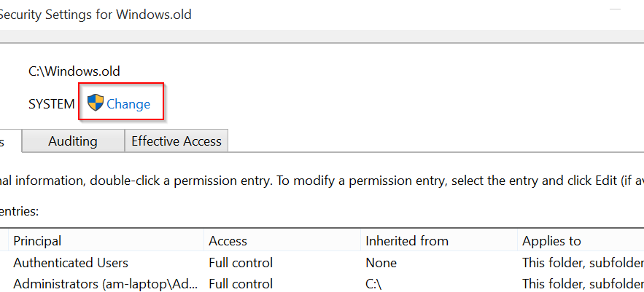Click Full control in Administrators row
This screenshot has height=292, width=644.
(241, 283)
